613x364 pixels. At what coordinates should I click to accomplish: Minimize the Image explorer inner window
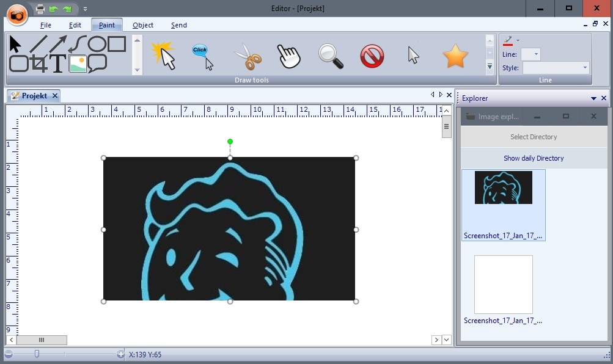537,117
